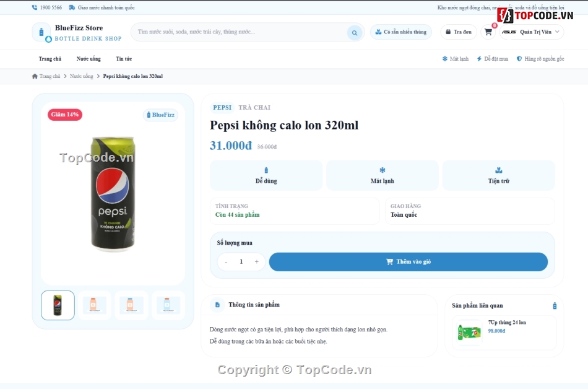This screenshot has height=389, width=588.
Task: Click the 1900 5566 hotline number
Action: pos(51,7)
